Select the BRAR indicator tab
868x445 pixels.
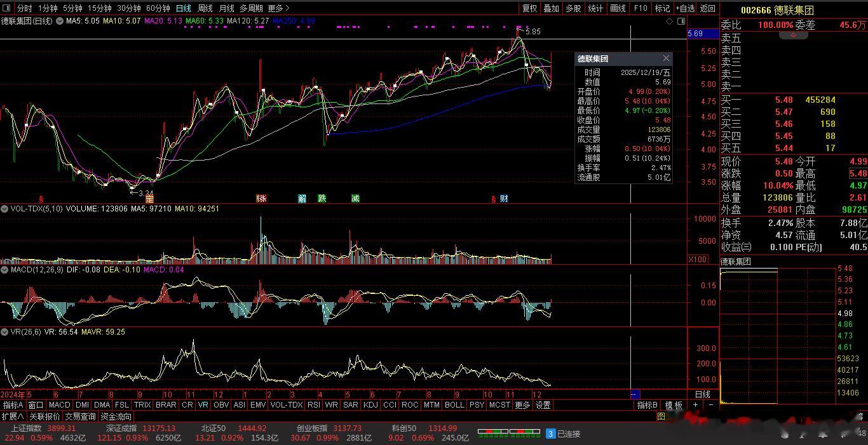(x=166, y=405)
